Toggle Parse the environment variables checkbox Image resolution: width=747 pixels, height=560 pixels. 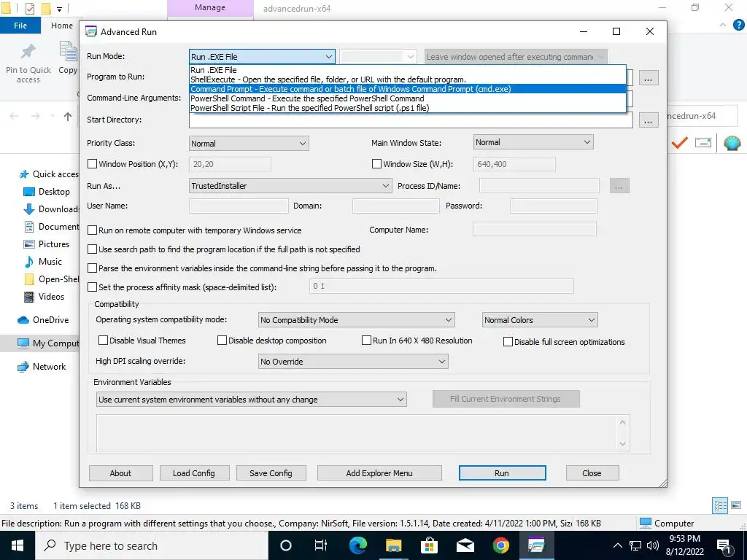[93, 268]
